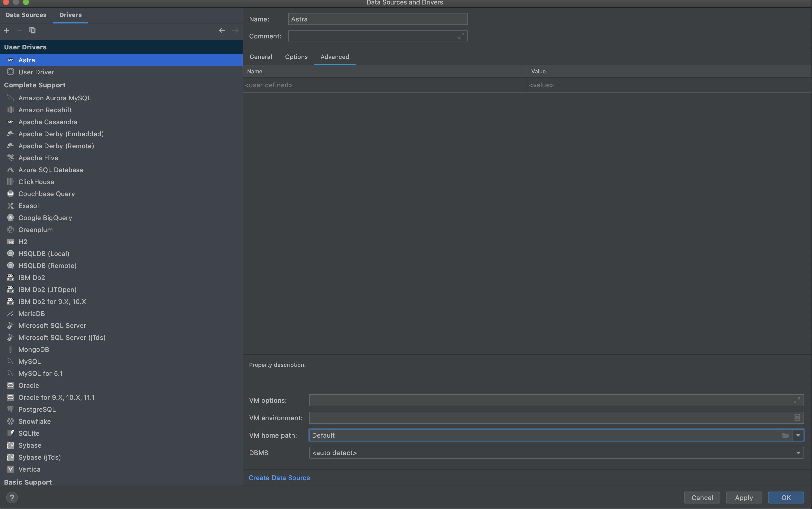Click the add driver plus icon
This screenshot has width=812, height=509.
click(x=6, y=30)
